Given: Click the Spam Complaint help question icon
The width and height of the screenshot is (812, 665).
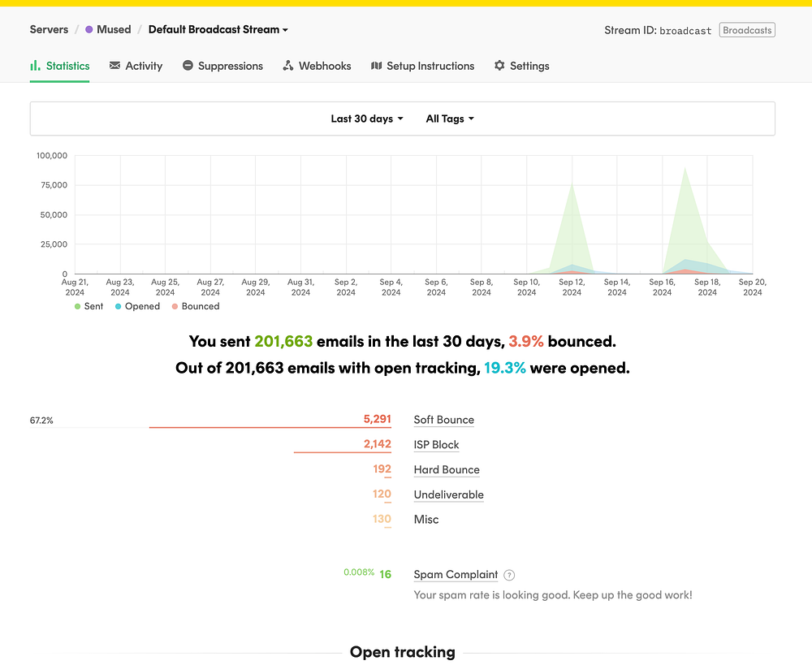Looking at the screenshot, I should click(x=509, y=575).
